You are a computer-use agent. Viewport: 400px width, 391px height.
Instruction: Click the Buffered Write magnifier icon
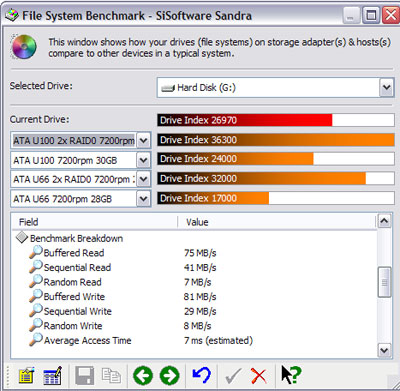click(x=36, y=296)
